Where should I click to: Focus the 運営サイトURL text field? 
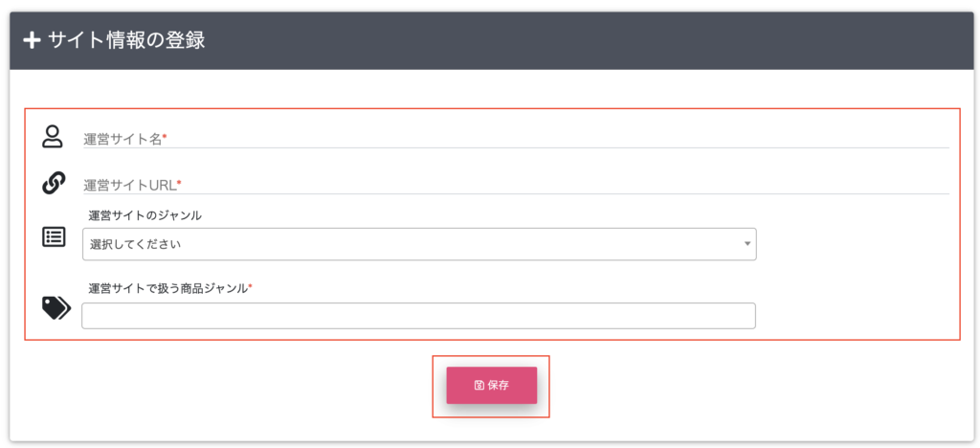coord(516,185)
